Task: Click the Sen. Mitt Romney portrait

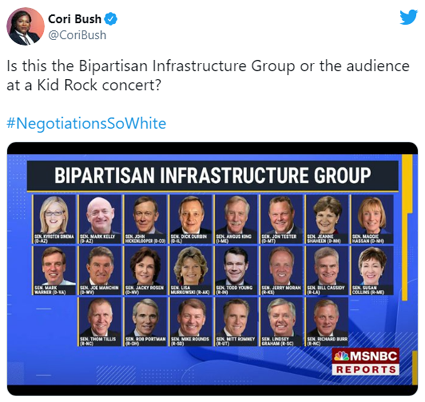Action: click(x=237, y=322)
